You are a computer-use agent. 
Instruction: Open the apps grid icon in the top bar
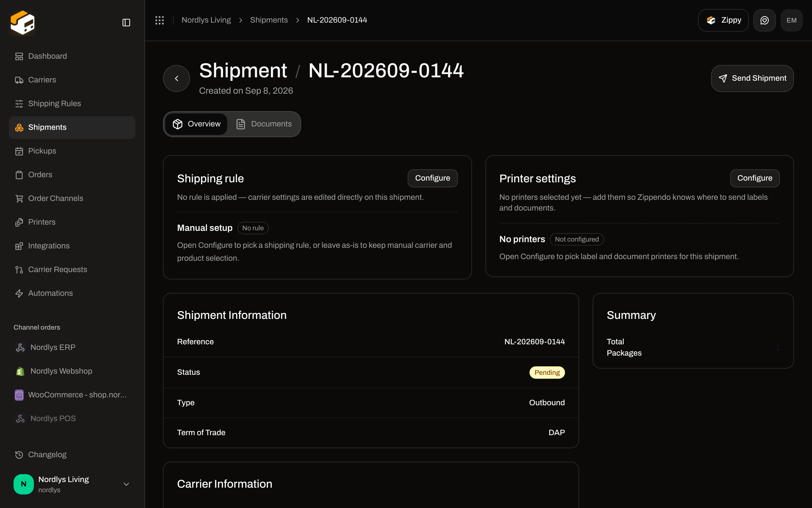(x=160, y=20)
